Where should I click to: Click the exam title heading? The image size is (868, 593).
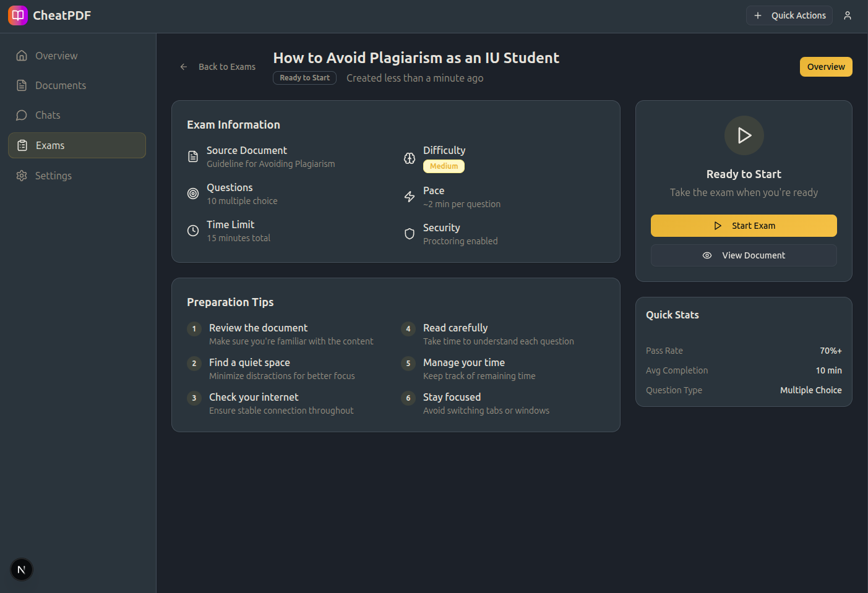(x=416, y=58)
